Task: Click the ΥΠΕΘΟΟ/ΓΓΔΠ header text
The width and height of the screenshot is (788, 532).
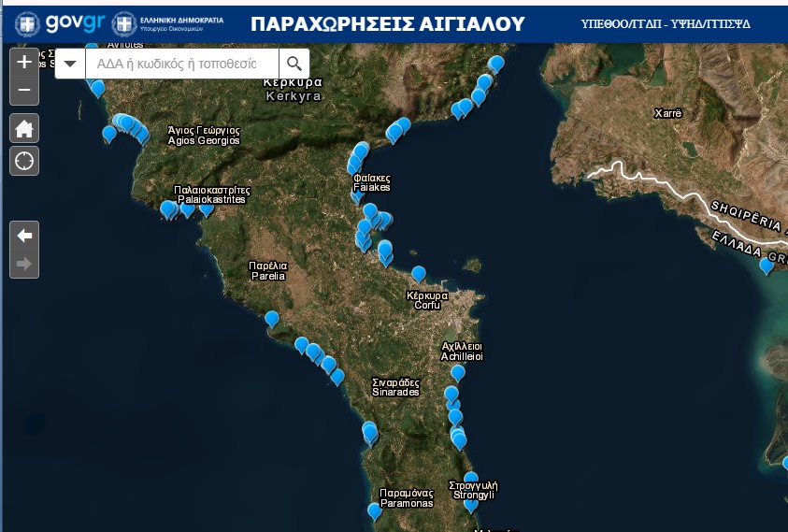Action: click(665, 23)
